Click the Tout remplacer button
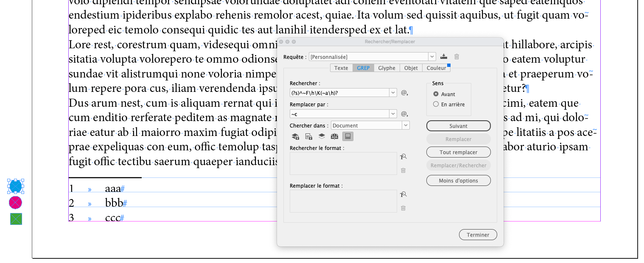Screen dimensions: 644x263 tap(458, 152)
